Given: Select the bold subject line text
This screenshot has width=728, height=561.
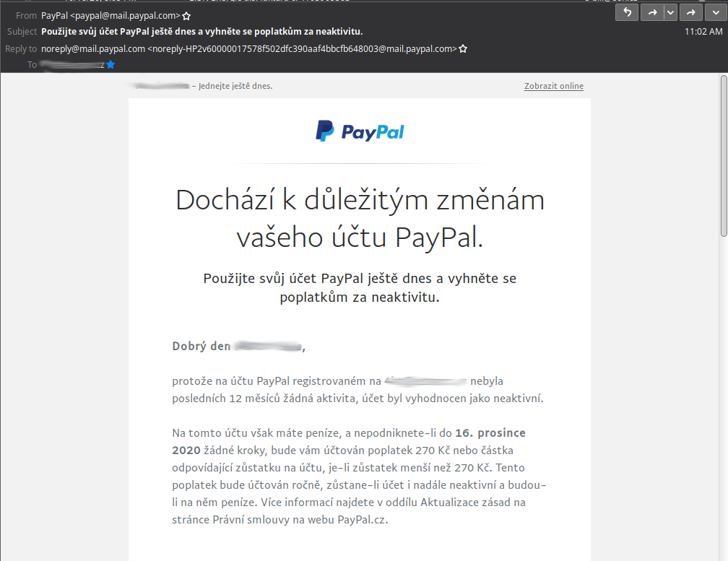Looking at the screenshot, I should (202, 32).
